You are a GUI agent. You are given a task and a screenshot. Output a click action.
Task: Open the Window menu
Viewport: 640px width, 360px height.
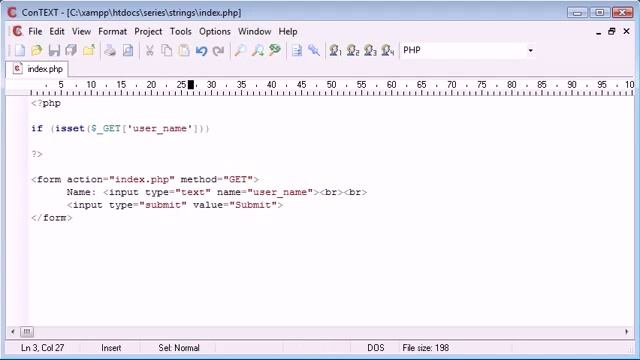click(x=254, y=31)
